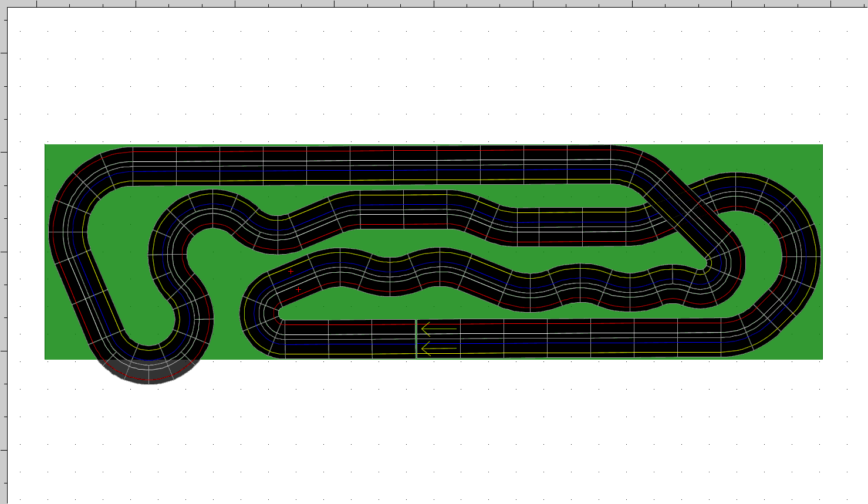Click the start/finish line across the bottom straight
This screenshot has height=504, width=868.
(x=416, y=339)
